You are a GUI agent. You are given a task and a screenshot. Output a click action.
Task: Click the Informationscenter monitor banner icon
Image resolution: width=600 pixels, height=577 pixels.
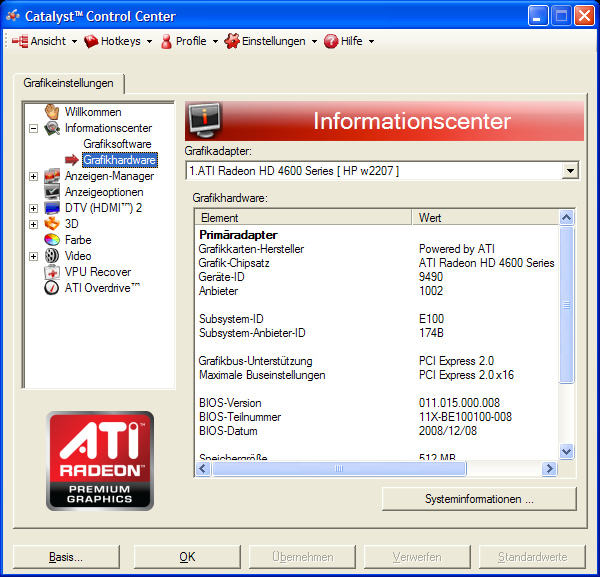[x=205, y=120]
